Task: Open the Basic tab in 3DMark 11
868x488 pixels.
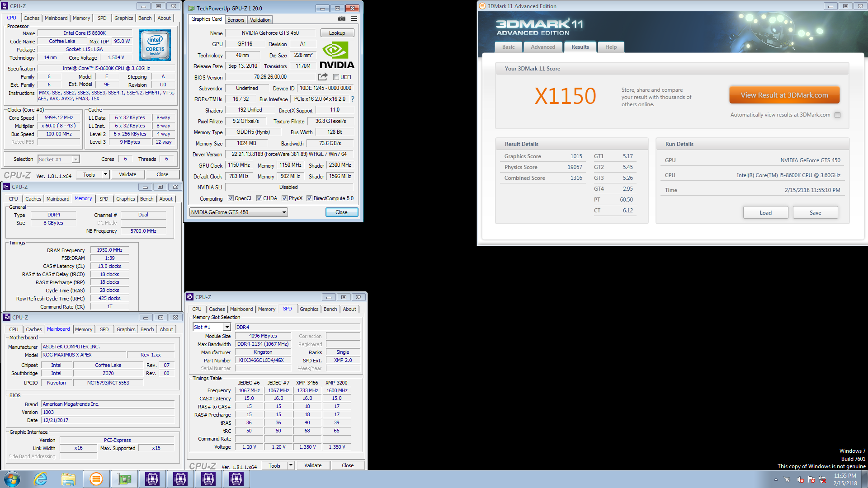Action: (508, 47)
